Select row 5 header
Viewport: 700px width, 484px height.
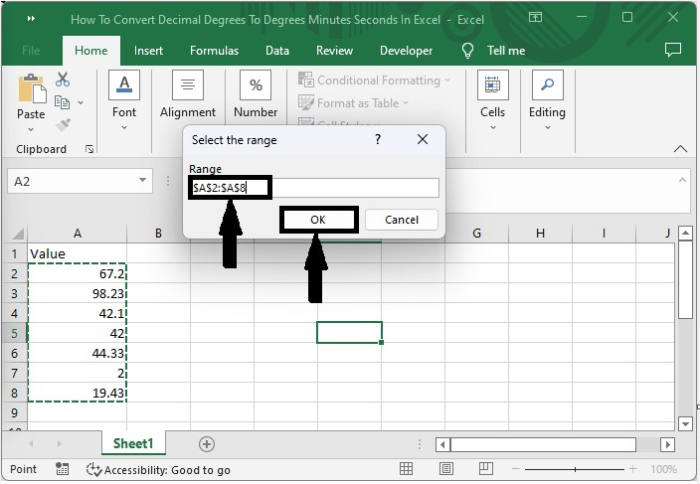click(x=14, y=333)
